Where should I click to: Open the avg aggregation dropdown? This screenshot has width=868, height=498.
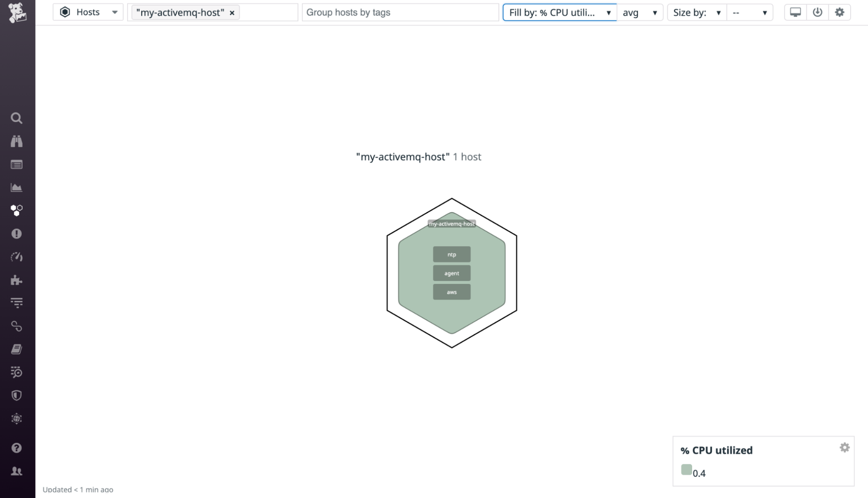(640, 12)
